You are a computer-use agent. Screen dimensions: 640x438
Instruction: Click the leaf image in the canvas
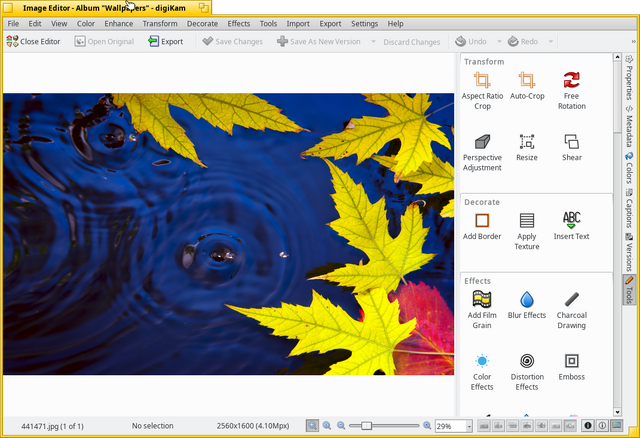click(229, 234)
